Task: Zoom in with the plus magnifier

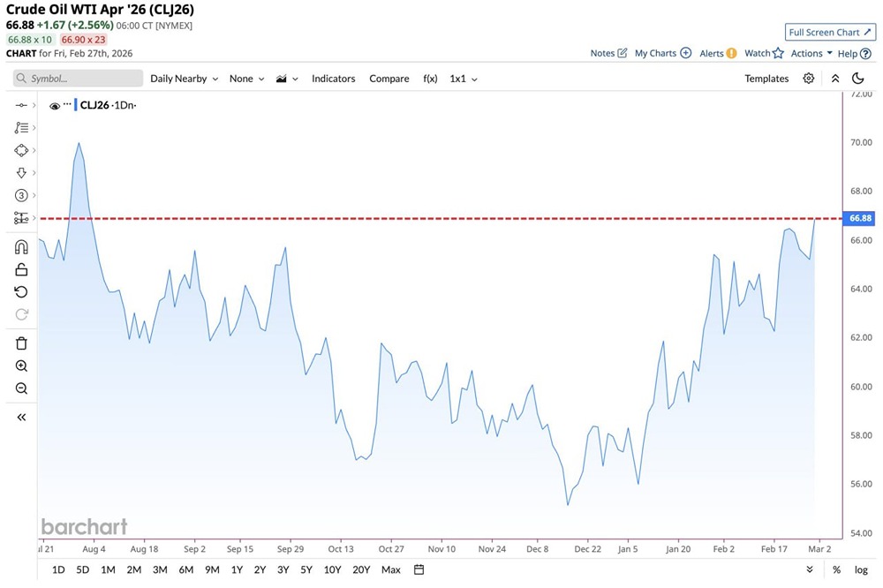Action: pos(21,366)
